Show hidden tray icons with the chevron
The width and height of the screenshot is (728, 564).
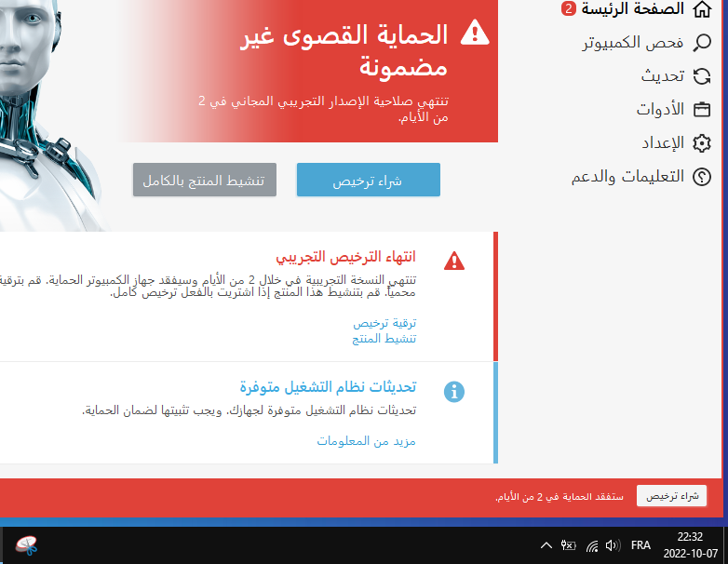coord(546,545)
